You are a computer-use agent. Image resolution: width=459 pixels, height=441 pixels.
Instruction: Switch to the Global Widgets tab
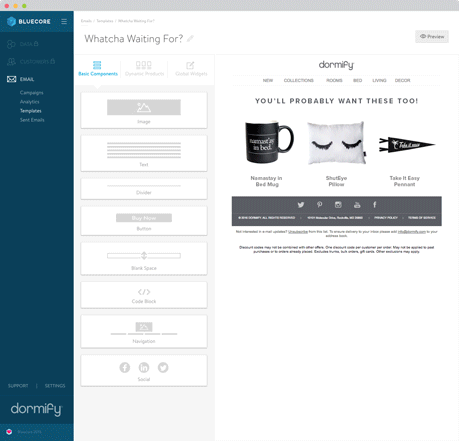pyautogui.click(x=191, y=69)
